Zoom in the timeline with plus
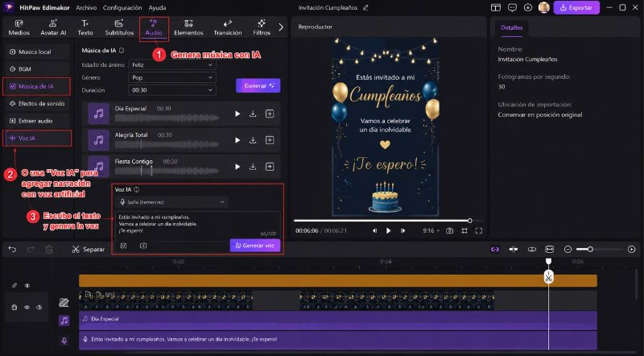644x356 pixels. pyautogui.click(x=632, y=249)
